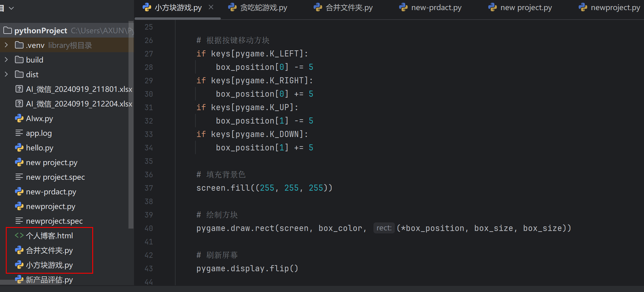Image resolution: width=644 pixels, height=292 pixels.
Task: Open the new-prdact.py editor tab
Action: pyautogui.click(x=430, y=8)
